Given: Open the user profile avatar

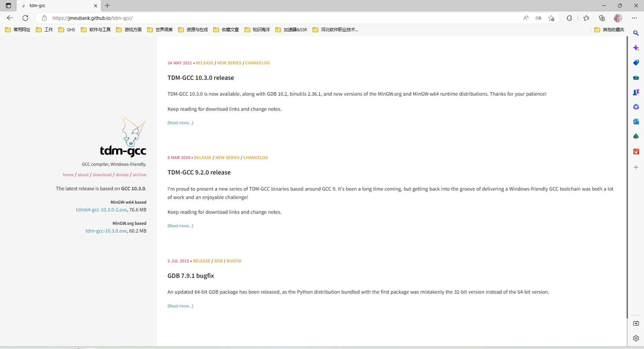Looking at the screenshot, I should [618, 18].
